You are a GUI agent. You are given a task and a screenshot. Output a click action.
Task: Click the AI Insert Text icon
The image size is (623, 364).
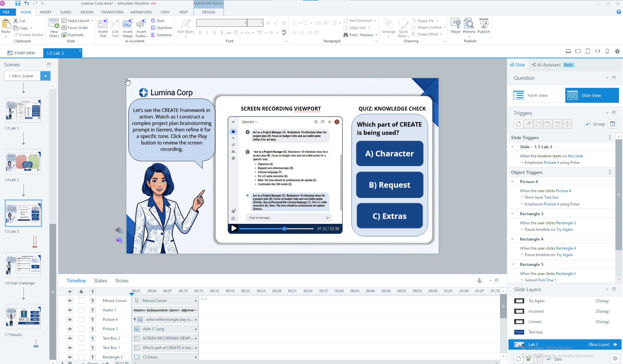pos(102,24)
